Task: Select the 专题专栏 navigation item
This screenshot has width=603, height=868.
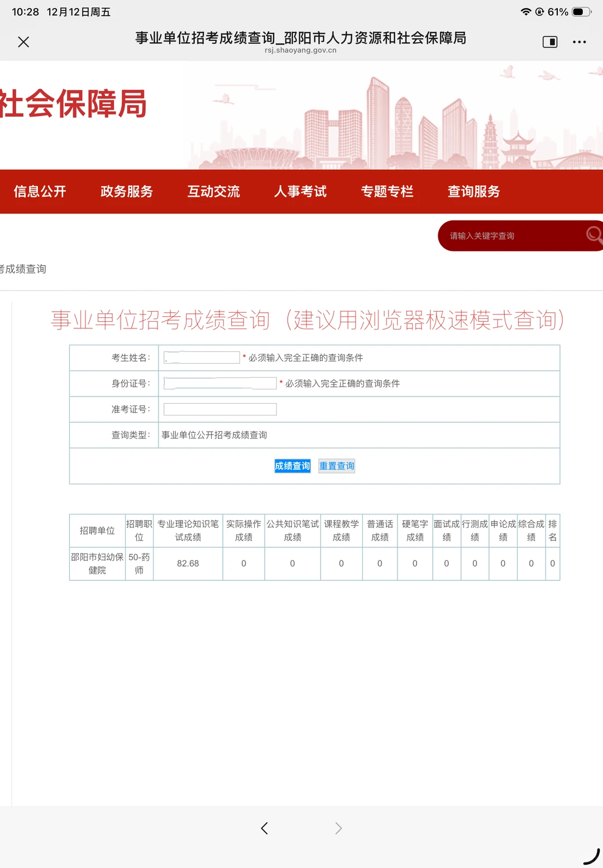Action: [x=388, y=192]
